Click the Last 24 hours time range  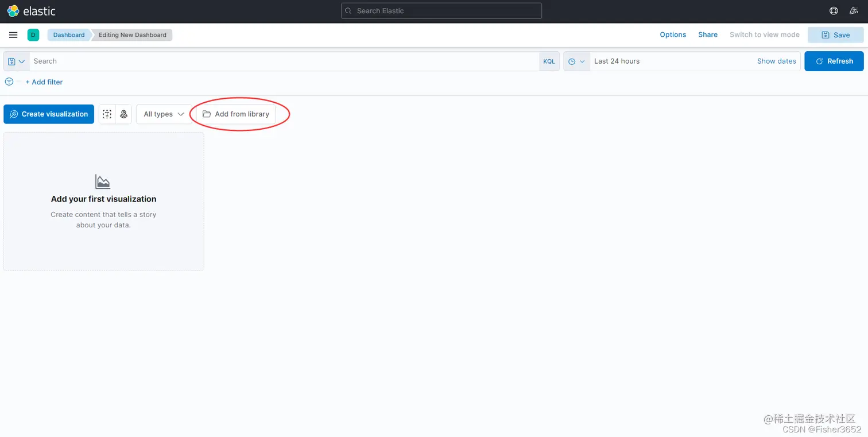[617, 61]
